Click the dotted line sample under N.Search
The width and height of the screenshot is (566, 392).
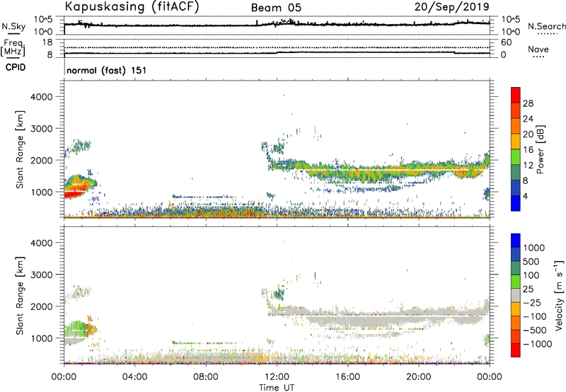pos(547,33)
